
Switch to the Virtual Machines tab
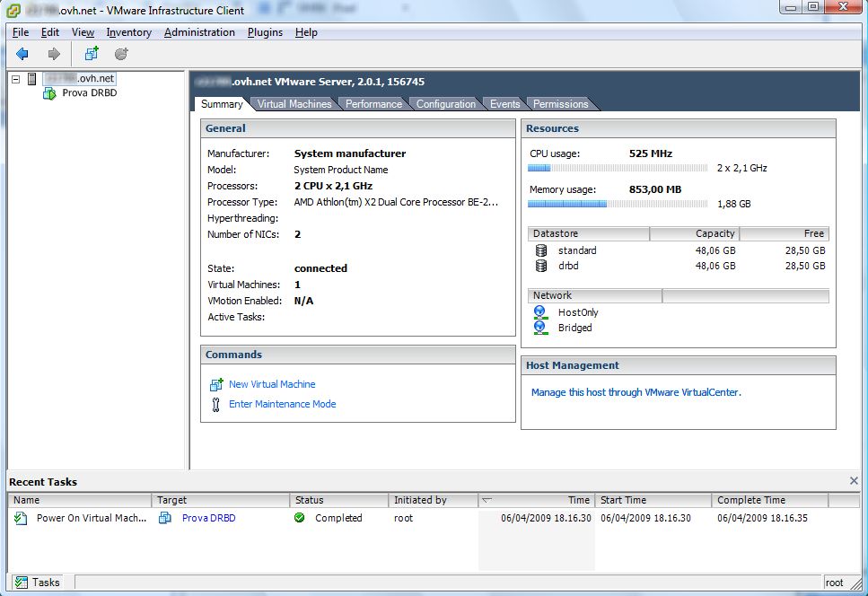(x=294, y=104)
